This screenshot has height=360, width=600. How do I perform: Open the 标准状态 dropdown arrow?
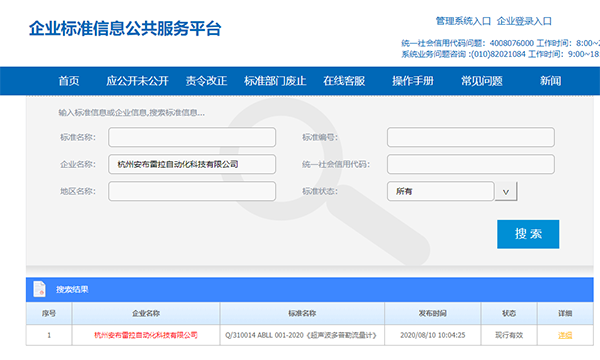click(x=505, y=191)
